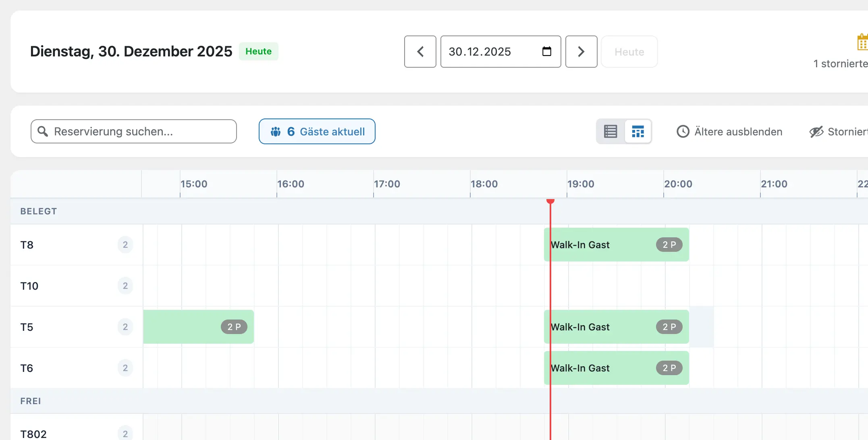This screenshot has height=440, width=868.
Task: Click the disabled Heute button
Action: 629,52
